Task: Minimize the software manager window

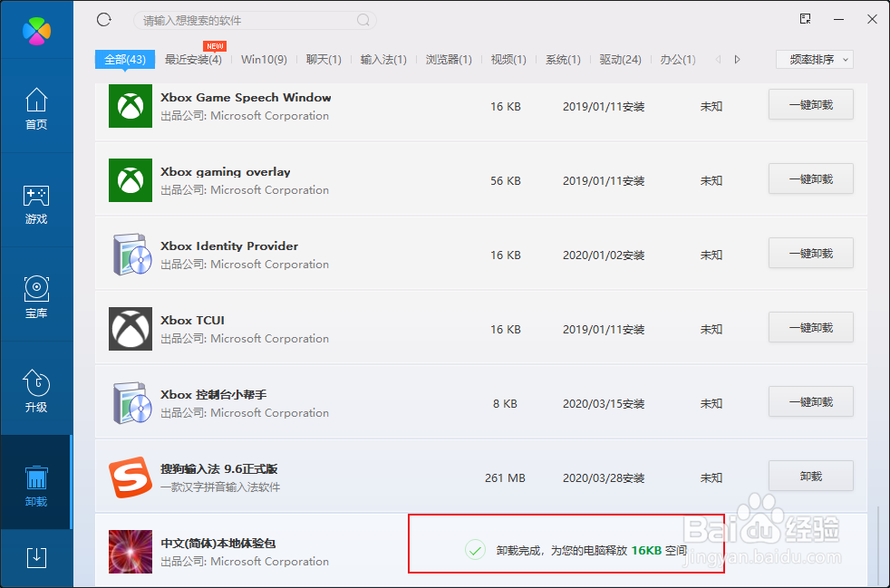Action: [838, 20]
